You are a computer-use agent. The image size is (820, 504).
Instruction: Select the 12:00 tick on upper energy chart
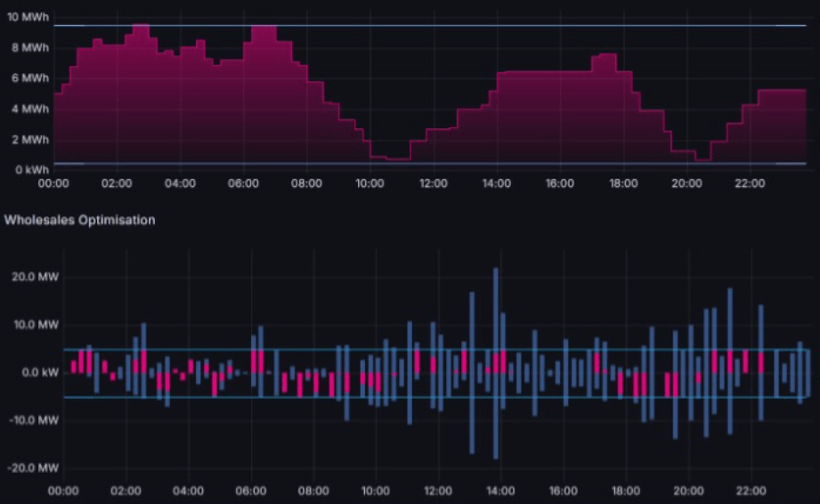pyautogui.click(x=433, y=183)
